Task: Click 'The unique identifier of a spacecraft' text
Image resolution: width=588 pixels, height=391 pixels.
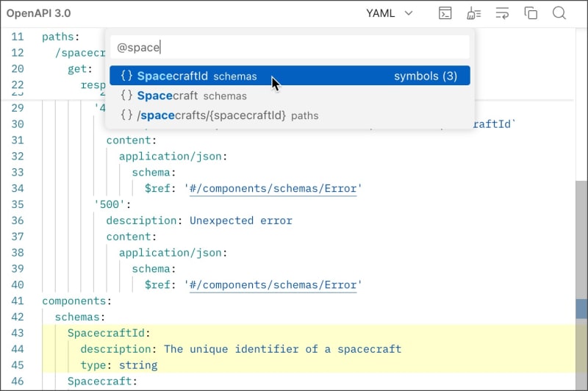Action: [283, 349]
